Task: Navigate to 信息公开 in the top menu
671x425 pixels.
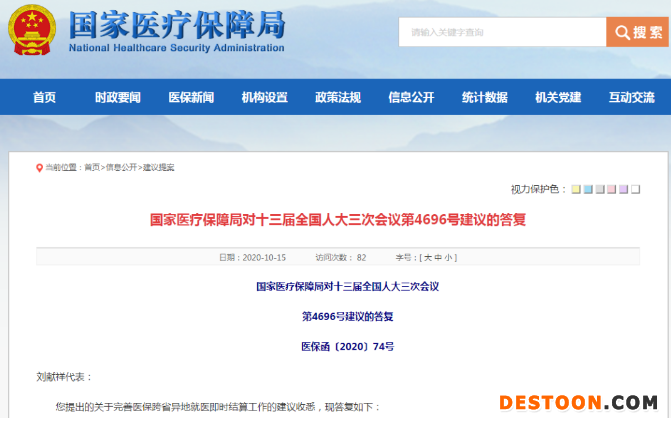Action: (411, 97)
